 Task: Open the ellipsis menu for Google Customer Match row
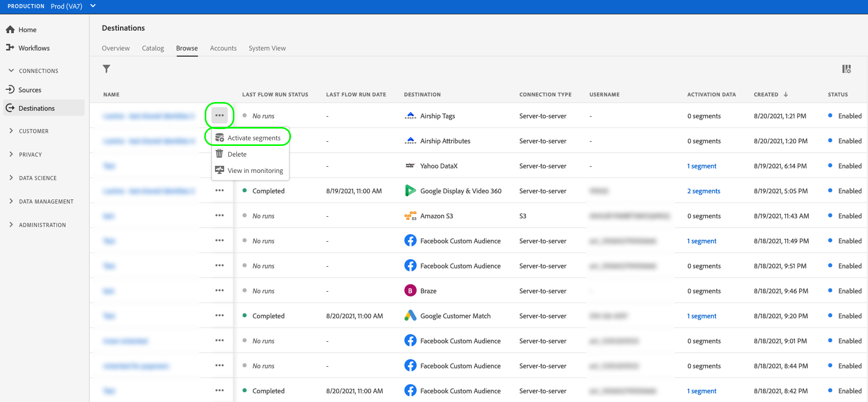[220, 315]
